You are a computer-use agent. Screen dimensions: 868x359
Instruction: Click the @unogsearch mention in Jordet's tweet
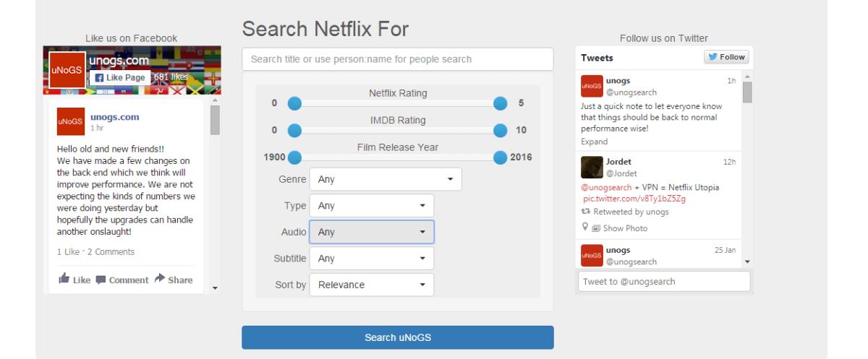pyautogui.click(x=606, y=187)
